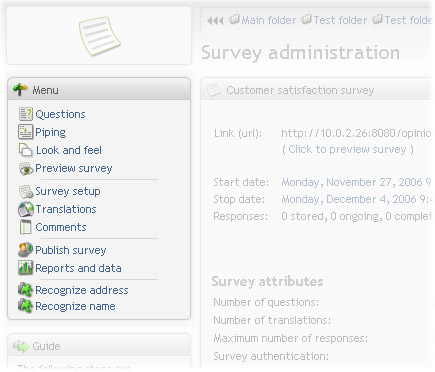Click the back arrows in the breadcrumb bar

click(x=215, y=21)
